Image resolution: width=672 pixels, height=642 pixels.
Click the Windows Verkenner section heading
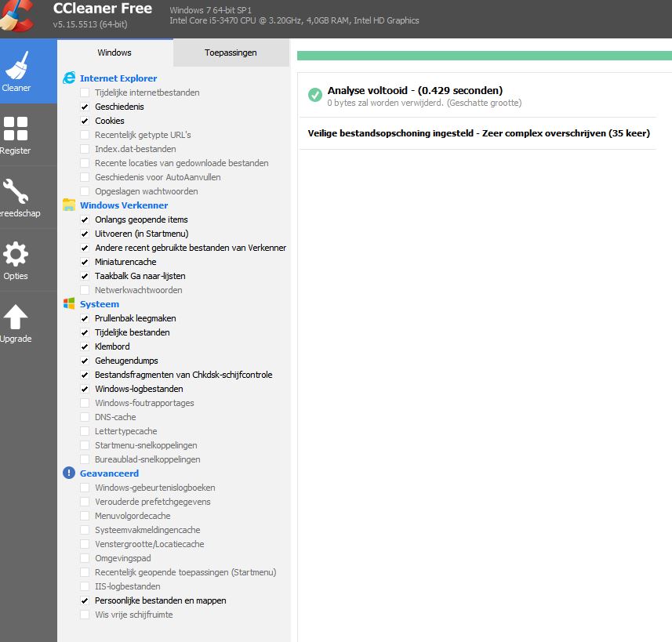pyautogui.click(x=124, y=205)
